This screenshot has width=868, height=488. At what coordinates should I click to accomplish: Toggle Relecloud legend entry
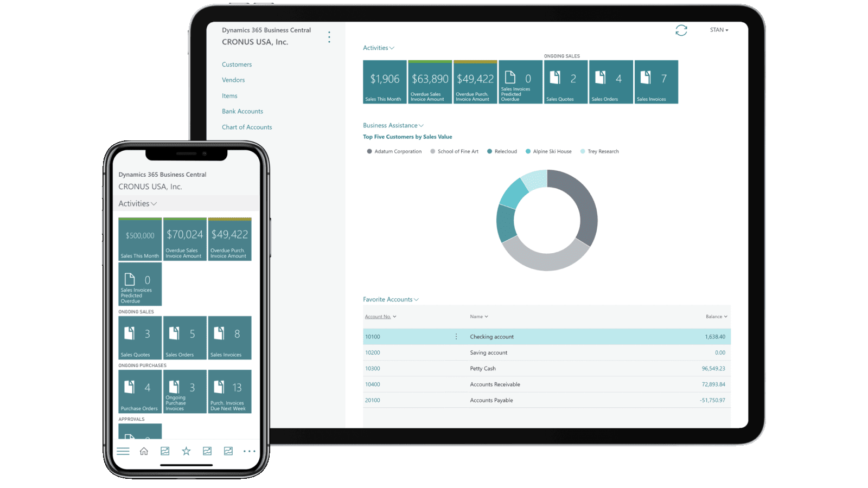(502, 152)
